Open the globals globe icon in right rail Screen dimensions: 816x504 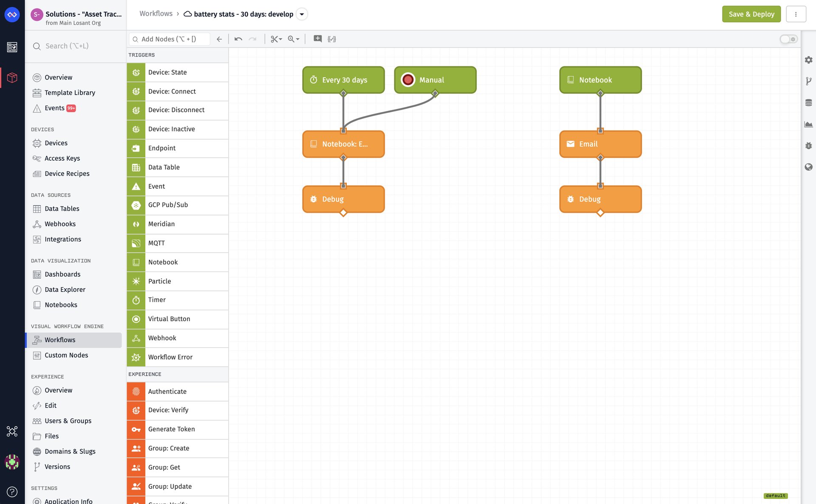[x=808, y=167]
